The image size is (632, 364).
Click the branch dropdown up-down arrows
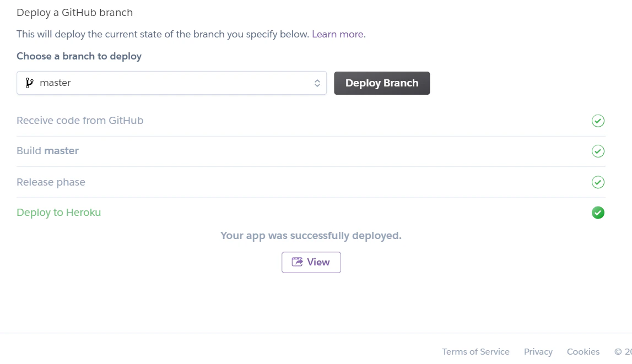pos(317,83)
